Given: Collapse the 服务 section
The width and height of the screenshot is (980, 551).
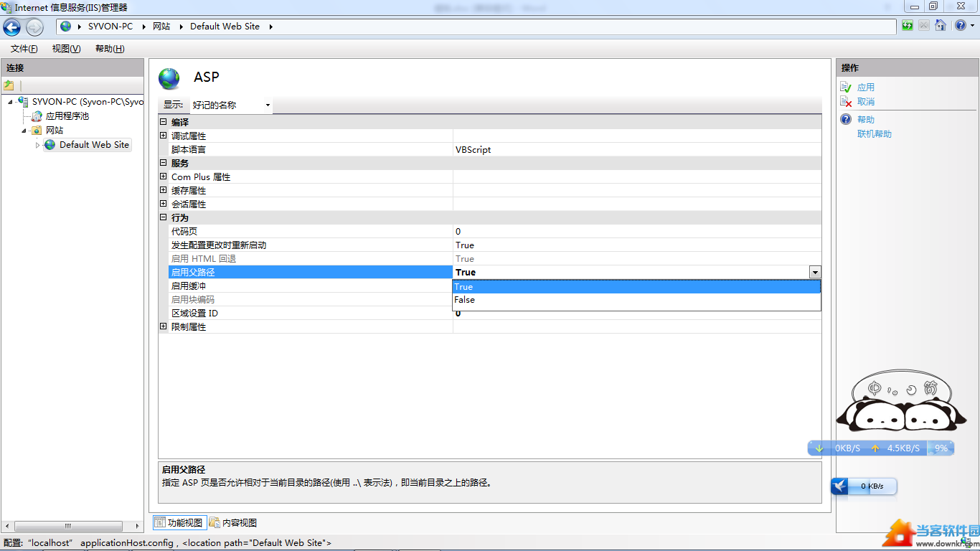Looking at the screenshot, I should 163,163.
